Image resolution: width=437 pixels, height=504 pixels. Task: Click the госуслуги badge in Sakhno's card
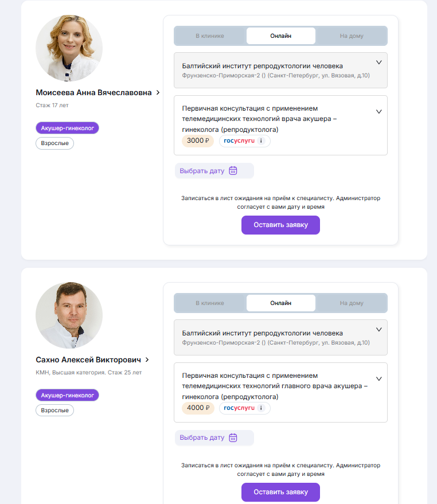239,408
